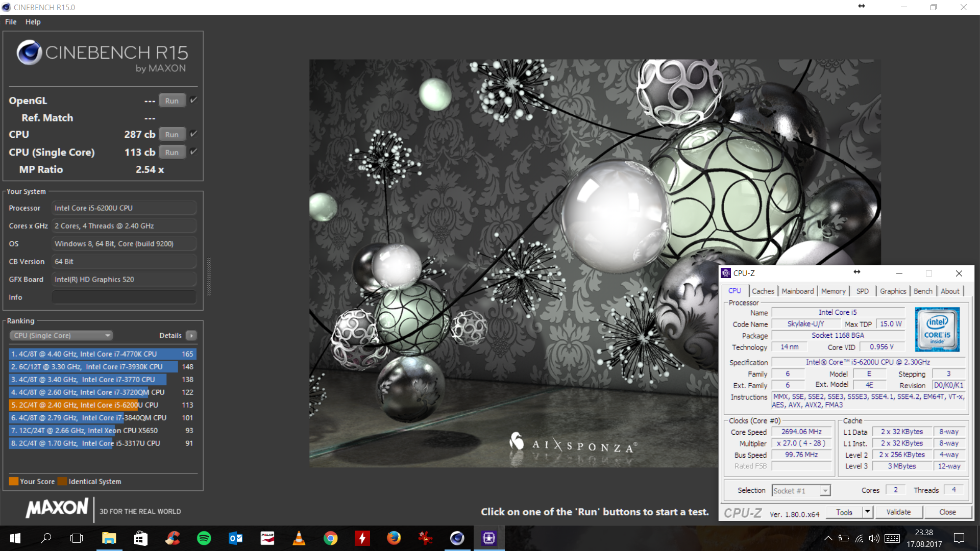Click the Cinebench R15 logo sphere
The width and height of the screenshot is (980, 551).
click(29, 52)
